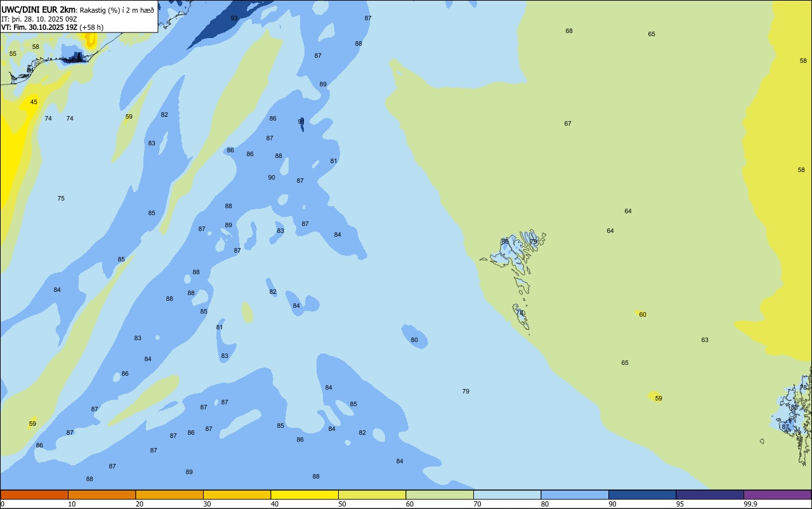Click the legend tick label "70"

(477, 504)
